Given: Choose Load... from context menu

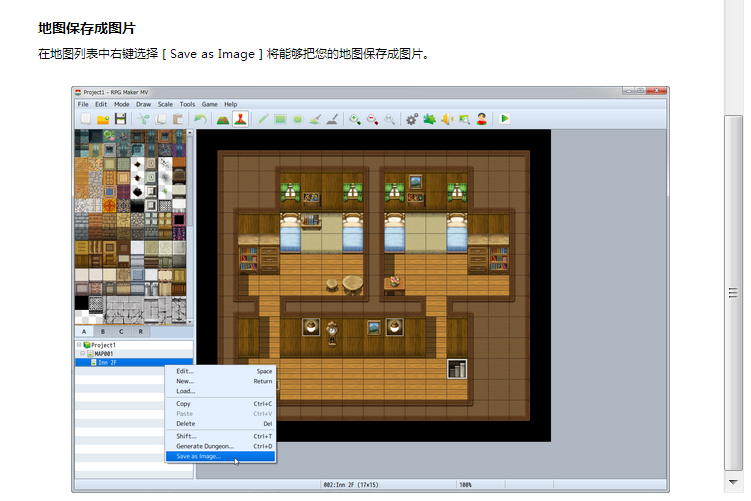Looking at the screenshot, I should [220, 391].
